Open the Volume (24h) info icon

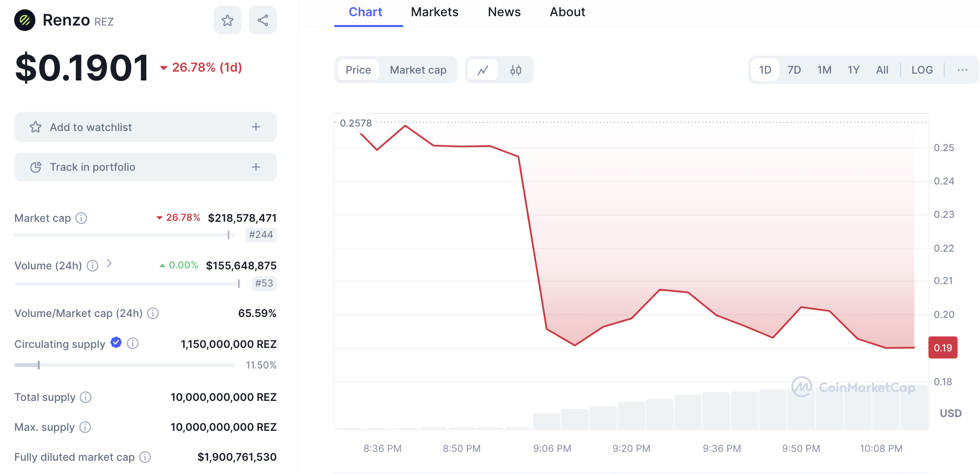(x=93, y=265)
